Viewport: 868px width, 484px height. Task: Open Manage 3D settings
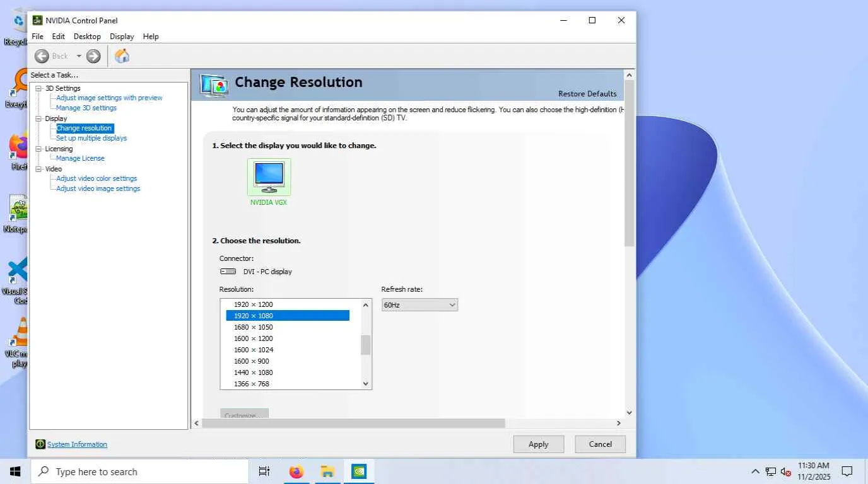coord(86,108)
